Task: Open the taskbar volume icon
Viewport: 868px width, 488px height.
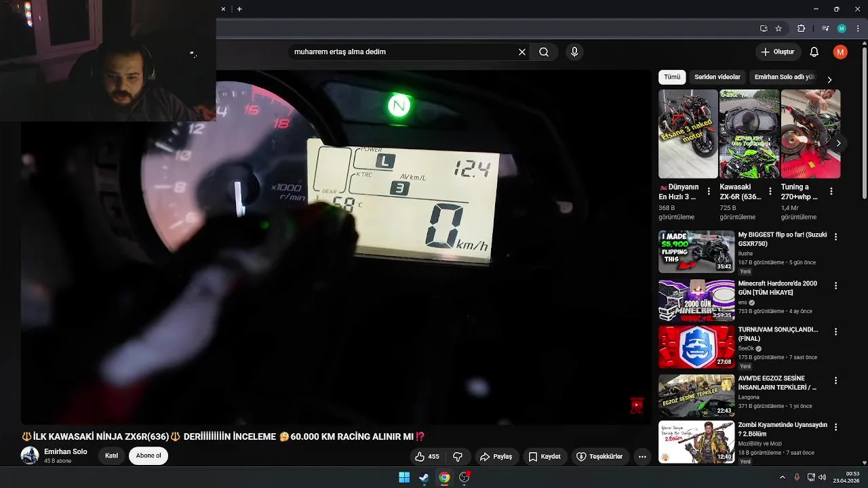Action: pyautogui.click(x=823, y=477)
